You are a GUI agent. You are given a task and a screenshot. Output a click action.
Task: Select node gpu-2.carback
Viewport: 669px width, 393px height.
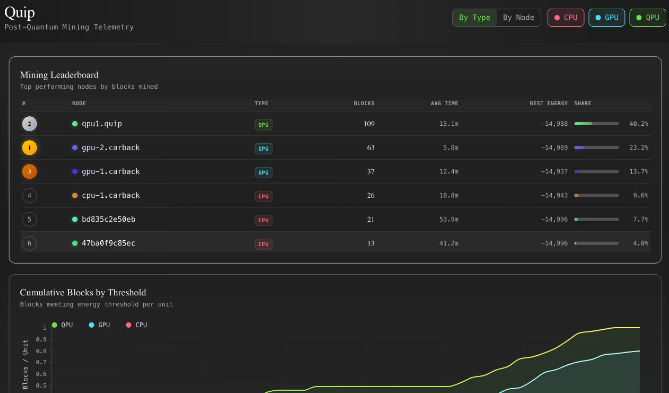[x=111, y=148]
